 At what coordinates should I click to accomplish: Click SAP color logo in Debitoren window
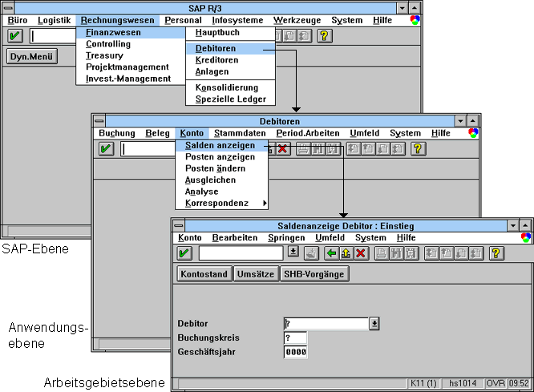coord(473,133)
